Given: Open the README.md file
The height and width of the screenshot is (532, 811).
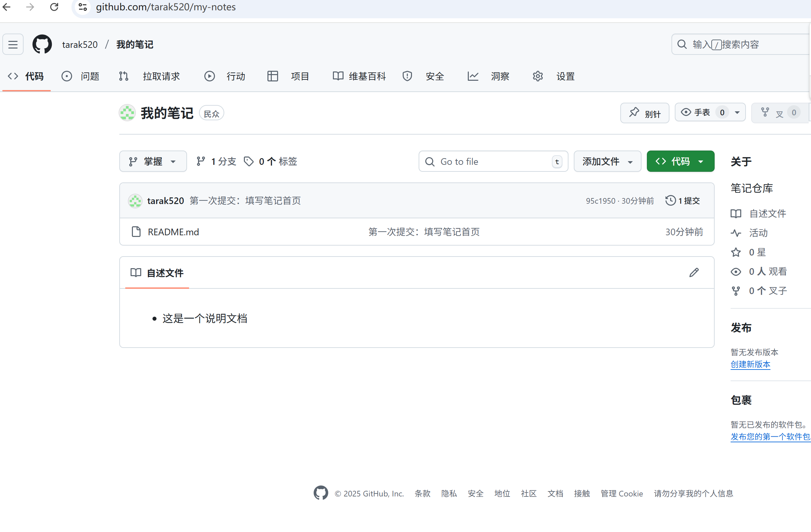Looking at the screenshot, I should (x=173, y=232).
